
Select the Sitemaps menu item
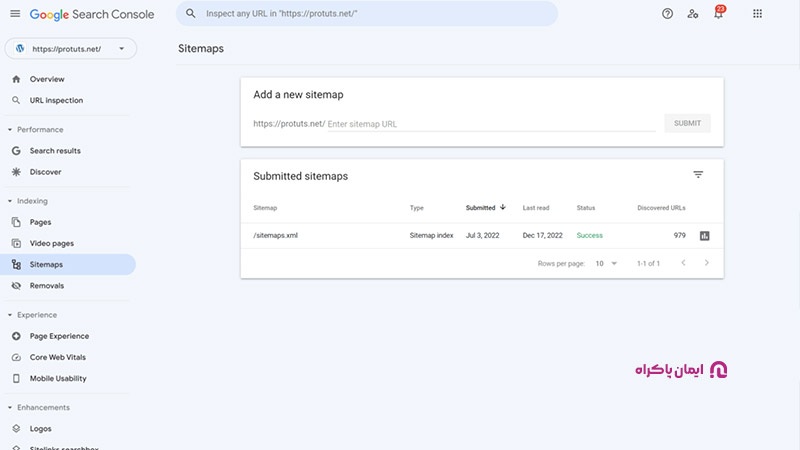click(68, 265)
